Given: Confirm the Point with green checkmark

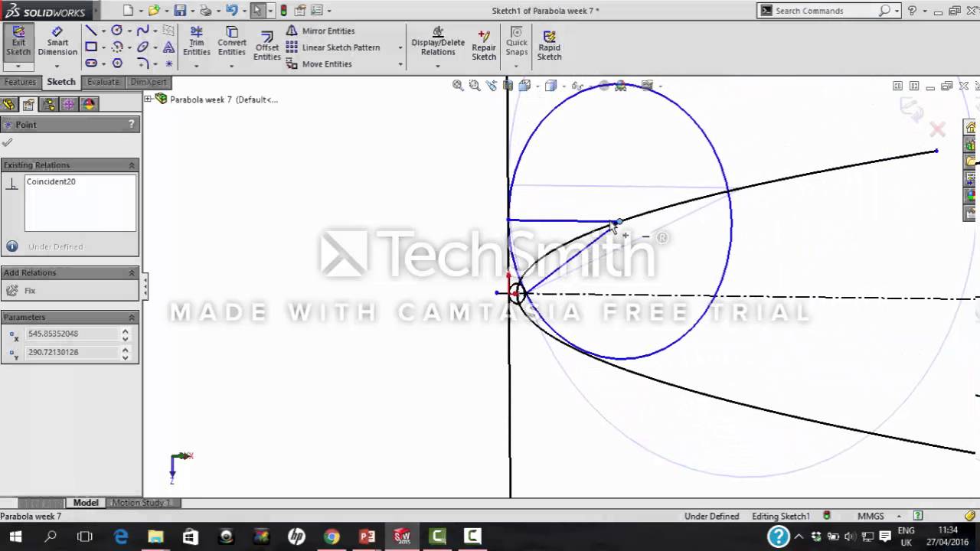Looking at the screenshot, I should [x=8, y=142].
